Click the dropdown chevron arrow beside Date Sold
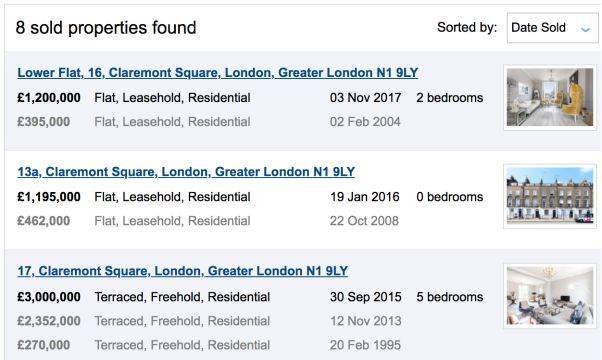Image resolution: width=602 pixels, height=360 pixels. tap(585, 29)
